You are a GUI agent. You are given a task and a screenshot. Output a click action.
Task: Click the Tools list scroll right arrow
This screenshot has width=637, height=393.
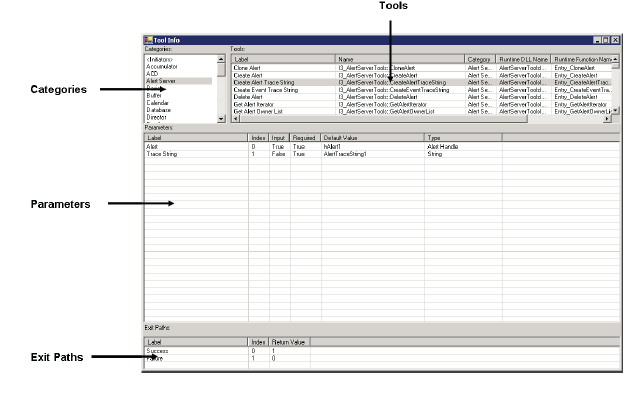607,119
